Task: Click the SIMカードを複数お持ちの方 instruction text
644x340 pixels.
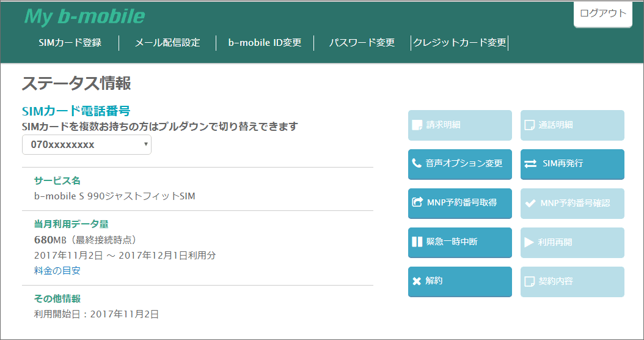Action: click(159, 127)
